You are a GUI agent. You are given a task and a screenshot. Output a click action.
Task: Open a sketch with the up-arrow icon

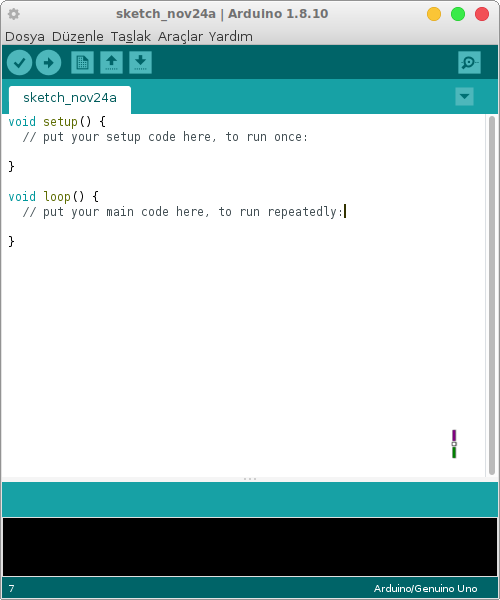[111, 62]
